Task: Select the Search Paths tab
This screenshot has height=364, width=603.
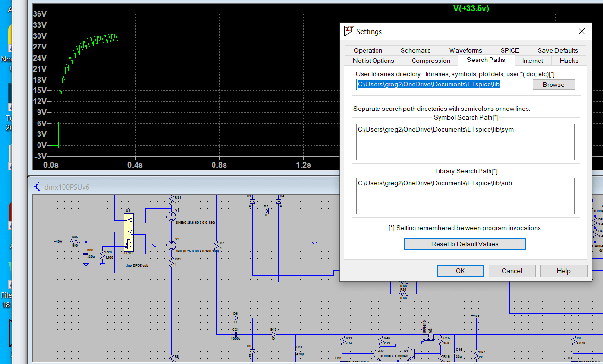Action: 486,60
